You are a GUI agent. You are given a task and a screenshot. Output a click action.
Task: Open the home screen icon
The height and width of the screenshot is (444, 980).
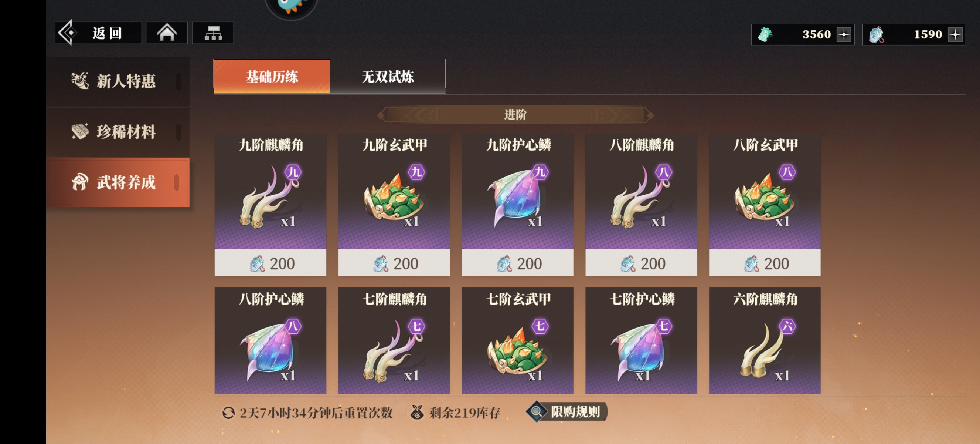(167, 33)
